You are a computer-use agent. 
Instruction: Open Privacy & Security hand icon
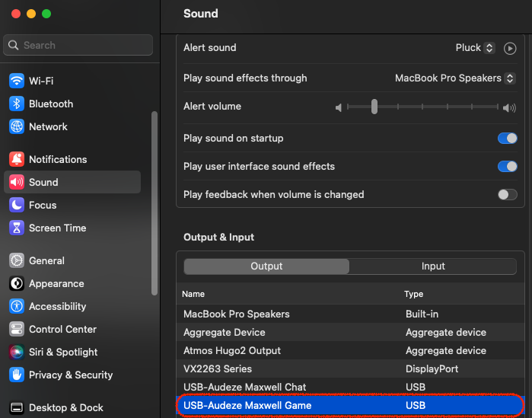tap(16, 375)
